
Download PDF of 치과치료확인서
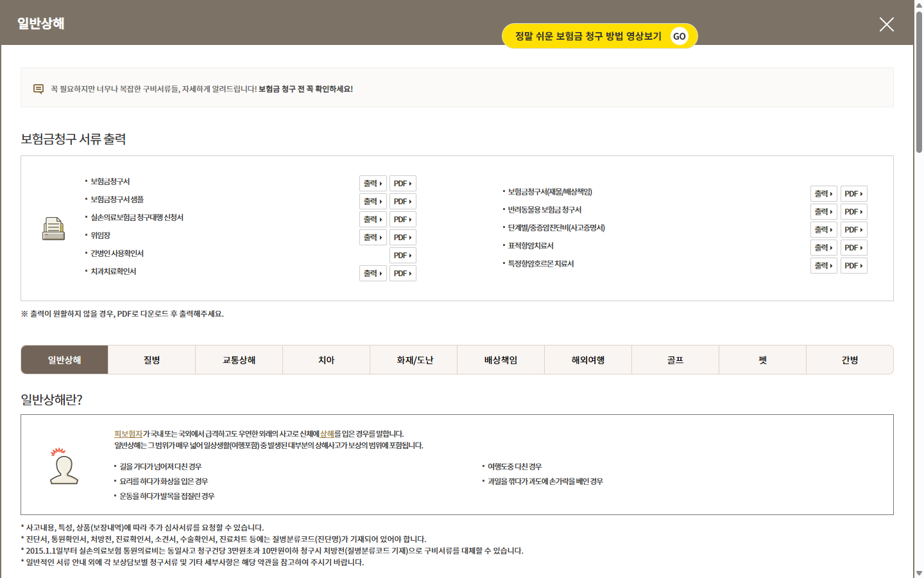[x=402, y=274]
